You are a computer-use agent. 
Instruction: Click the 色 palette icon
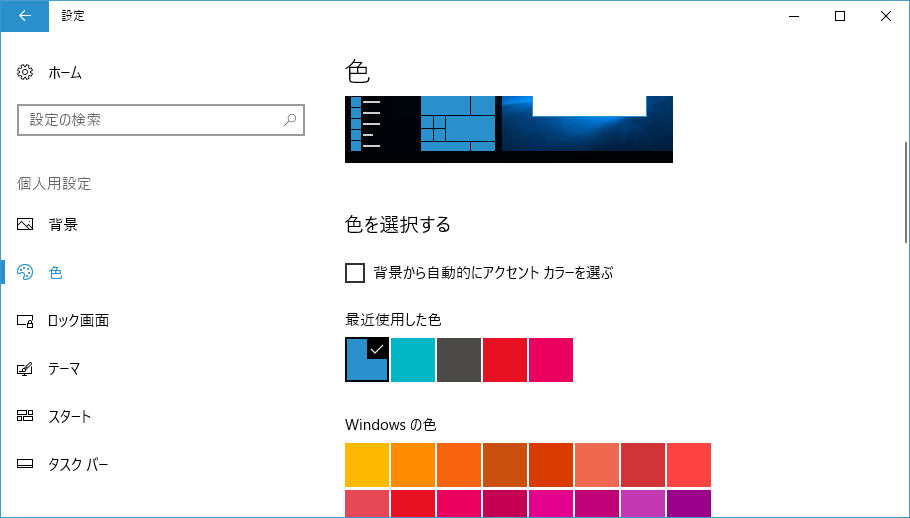[x=25, y=272]
